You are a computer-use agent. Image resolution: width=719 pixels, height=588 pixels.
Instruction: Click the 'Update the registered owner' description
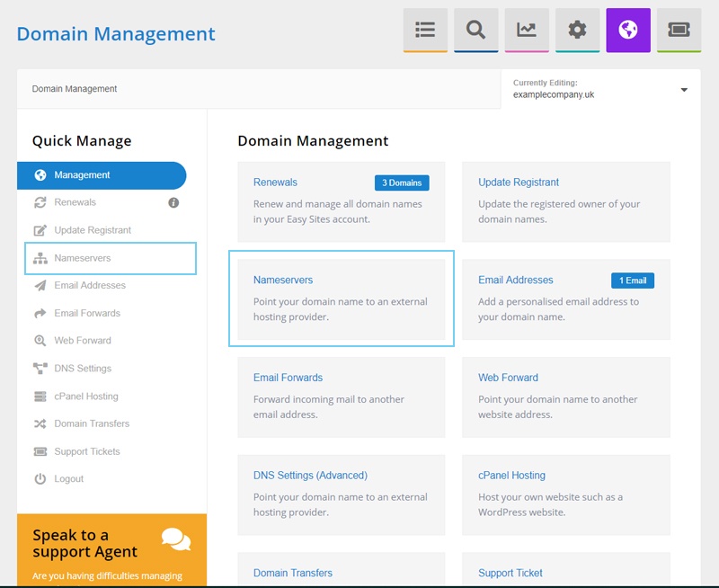point(559,211)
